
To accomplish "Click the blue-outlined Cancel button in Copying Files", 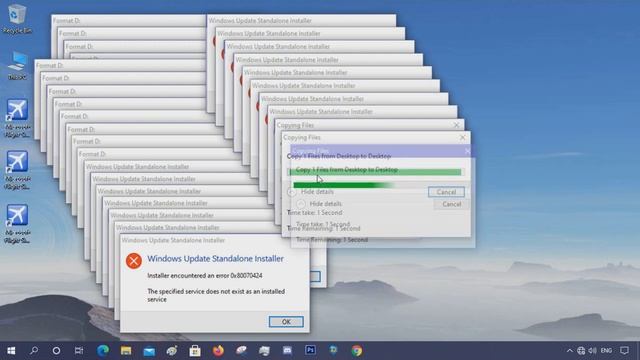I will [446, 192].
